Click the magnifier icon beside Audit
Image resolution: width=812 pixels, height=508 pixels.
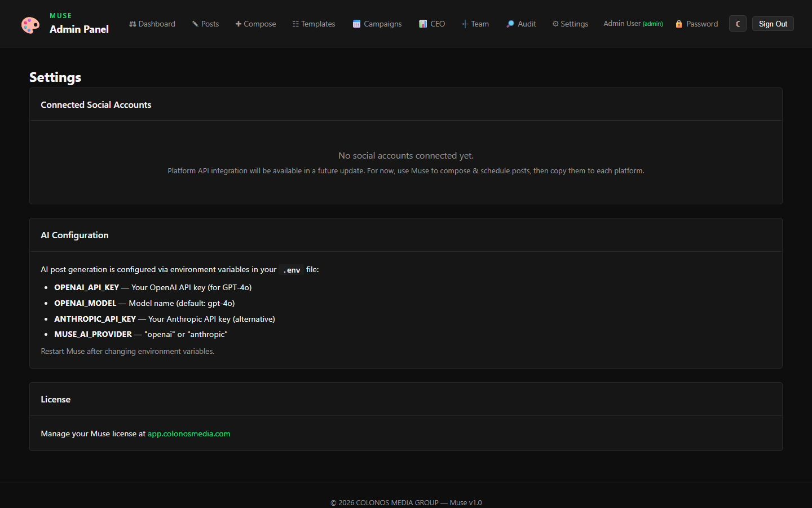point(510,24)
